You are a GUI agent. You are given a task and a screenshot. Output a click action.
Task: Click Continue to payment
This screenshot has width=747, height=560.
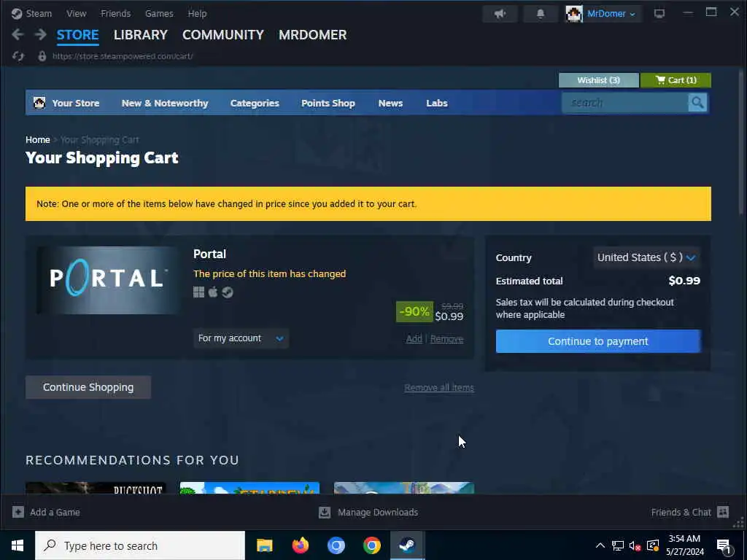tap(598, 341)
